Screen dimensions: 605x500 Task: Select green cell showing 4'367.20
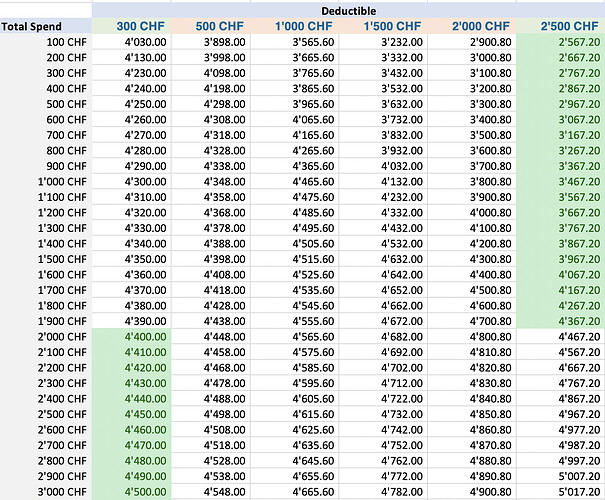561,321
